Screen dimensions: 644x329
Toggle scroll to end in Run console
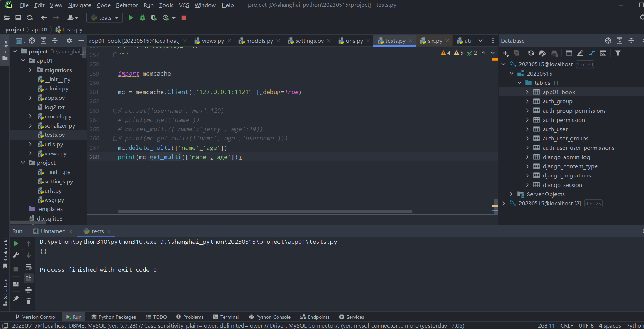pyautogui.click(x=29, y=278)
